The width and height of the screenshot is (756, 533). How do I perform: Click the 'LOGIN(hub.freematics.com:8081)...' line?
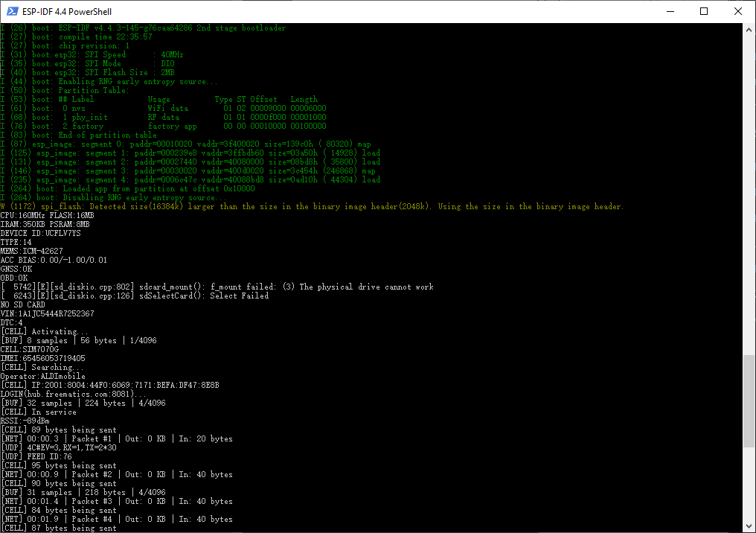click(x=73, y=394)
